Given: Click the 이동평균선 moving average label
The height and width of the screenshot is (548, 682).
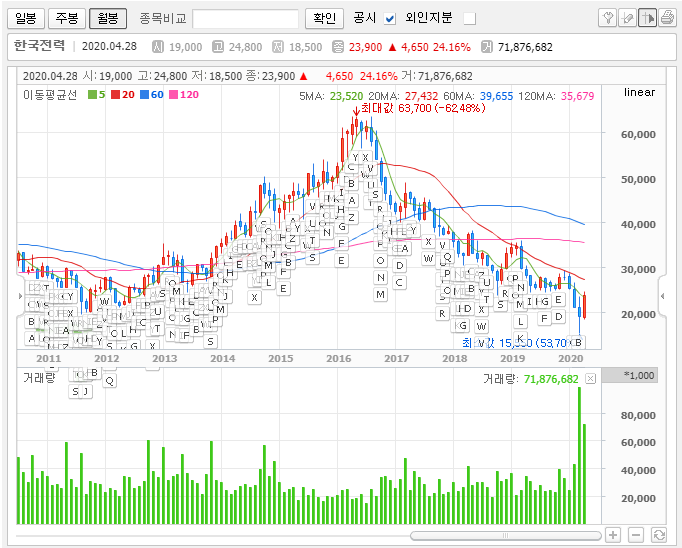Looking at the screenshot, I should pos(50,94).
